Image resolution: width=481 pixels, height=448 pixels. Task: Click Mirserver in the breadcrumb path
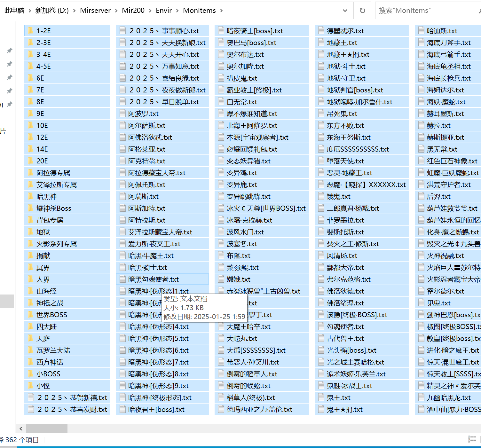point(95,11)
